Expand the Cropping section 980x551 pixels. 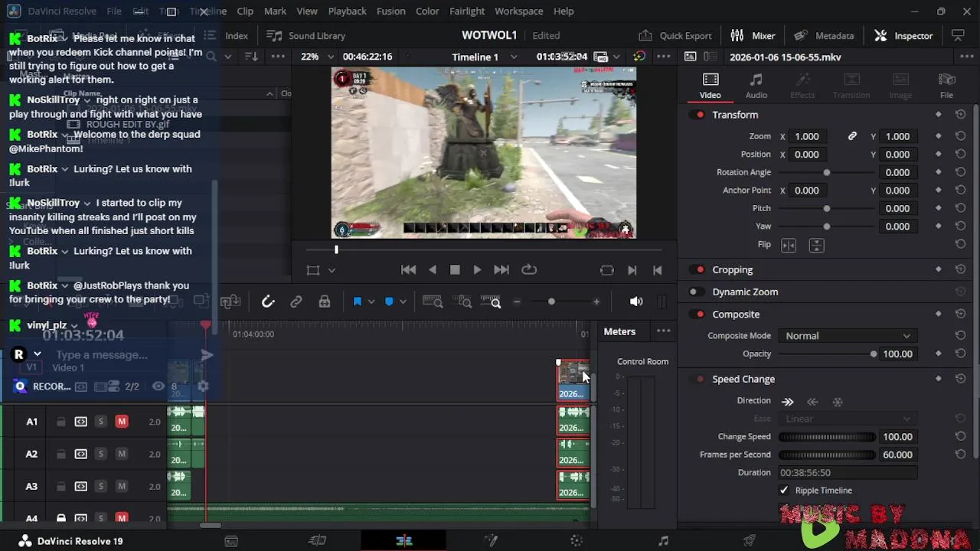[x=733, y=269]
